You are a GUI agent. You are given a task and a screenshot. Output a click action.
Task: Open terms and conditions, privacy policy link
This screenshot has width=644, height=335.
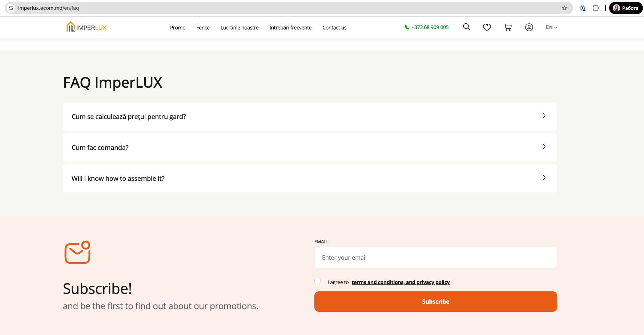tap(401, 282)
